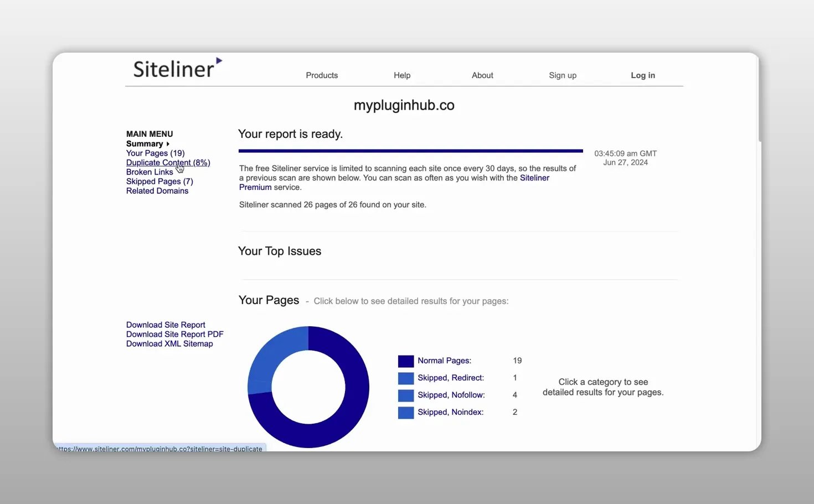Click Log in in the navigation
The width and height of the screenshot is (814, 504).
643,75
